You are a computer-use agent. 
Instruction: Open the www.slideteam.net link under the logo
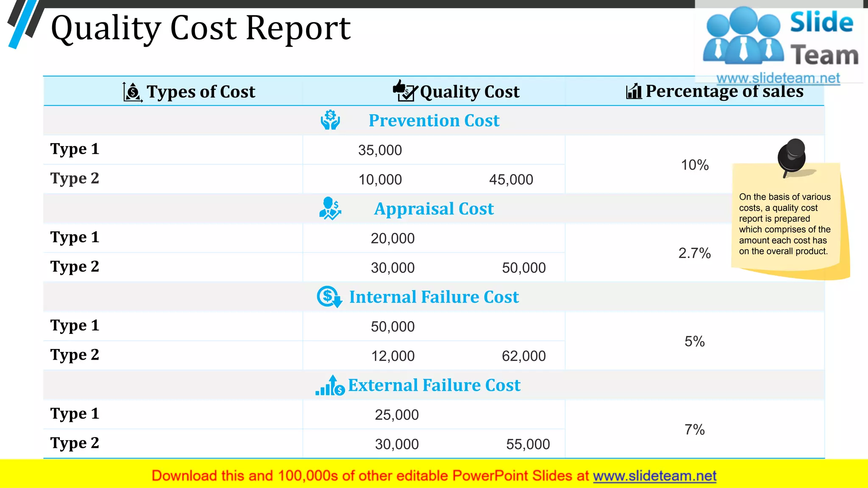coord(778,78)
